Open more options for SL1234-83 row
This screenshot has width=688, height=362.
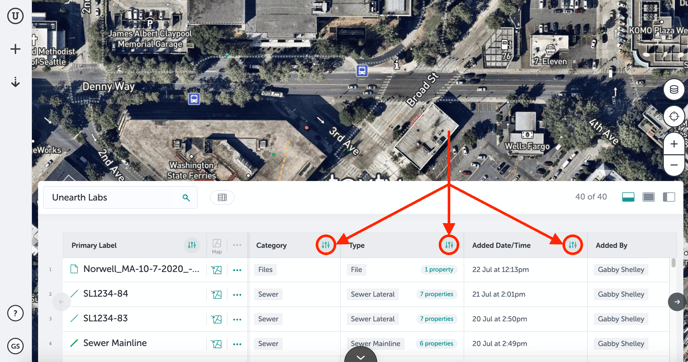pyautogui.click(x=237, y=319)
